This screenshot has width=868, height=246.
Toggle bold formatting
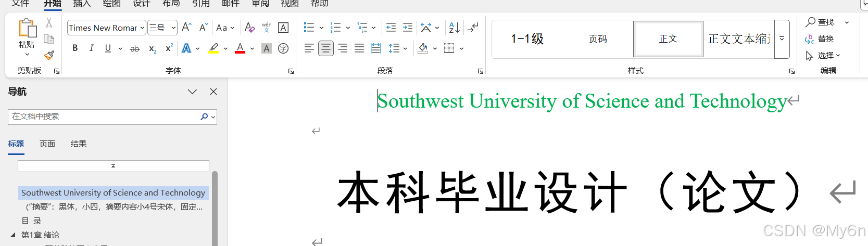75,48
